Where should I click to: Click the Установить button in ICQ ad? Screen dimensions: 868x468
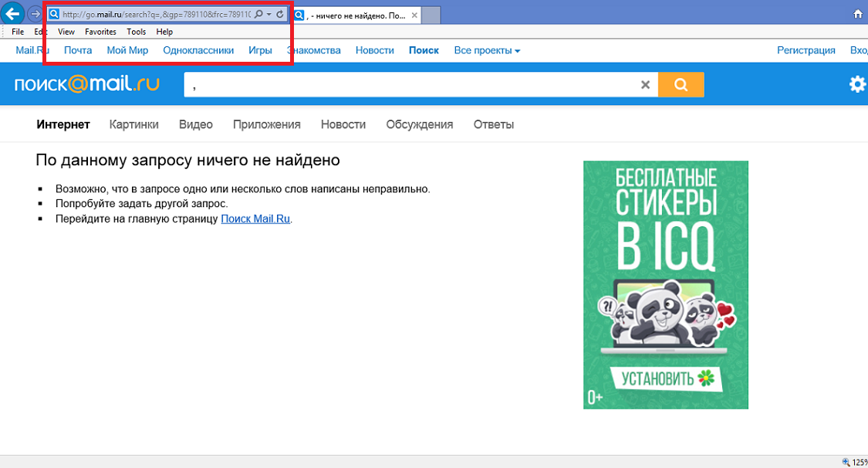pyautogui.click(x=665, y=378)
